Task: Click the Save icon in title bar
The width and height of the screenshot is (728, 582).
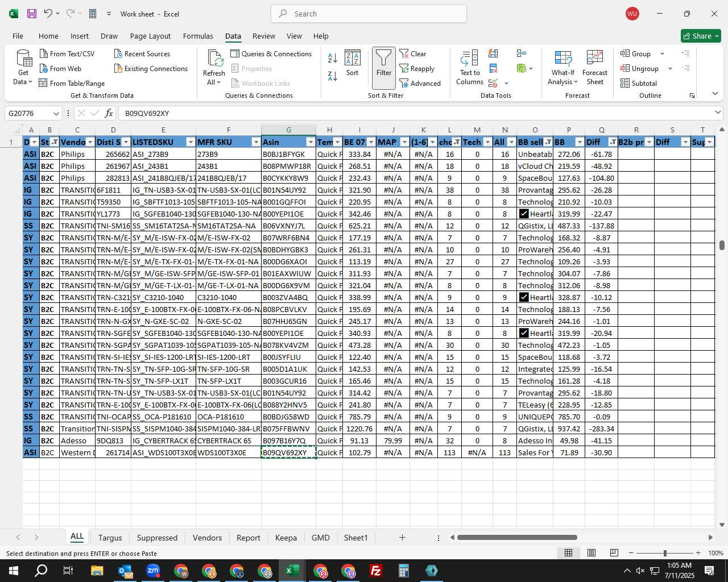Action: pyautogui.click(x=32, y=14)
